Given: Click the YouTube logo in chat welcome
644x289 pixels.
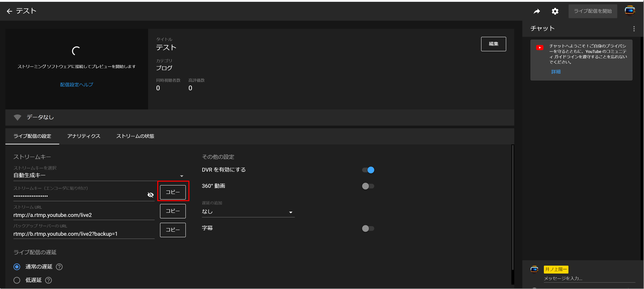Looking at the screenshot, I should click(x=539, y=47).
